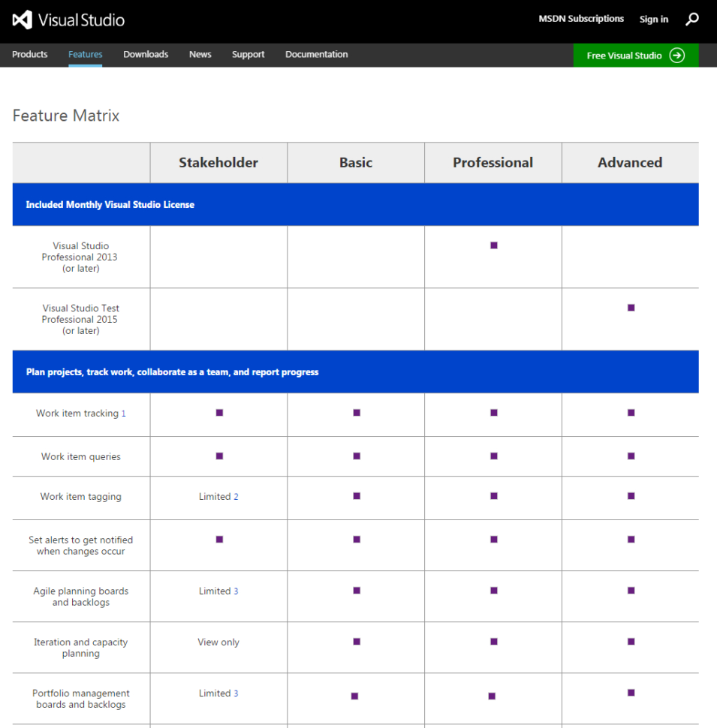Switch to the Features tab

(x=85, y=54)
